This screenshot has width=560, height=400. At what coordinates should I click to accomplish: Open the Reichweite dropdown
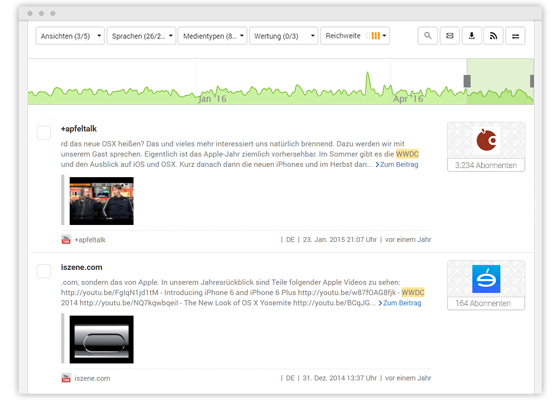tap(355, 36)
